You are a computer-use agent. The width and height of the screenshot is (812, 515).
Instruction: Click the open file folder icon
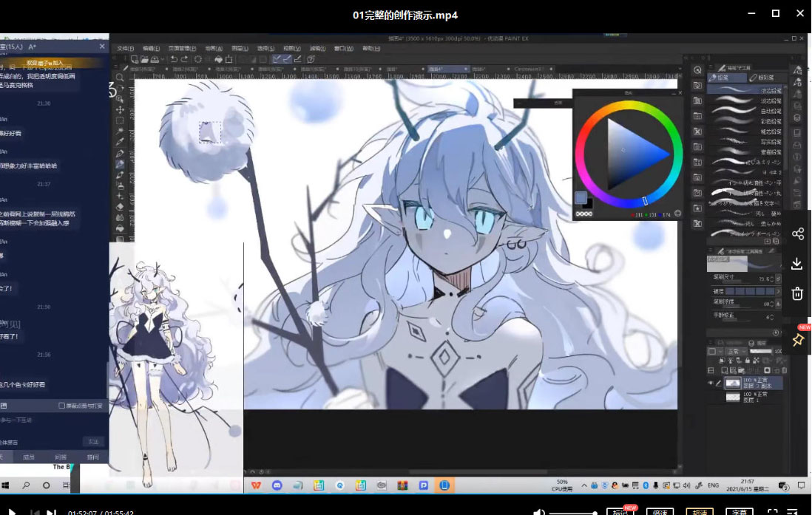pos(144,60)
